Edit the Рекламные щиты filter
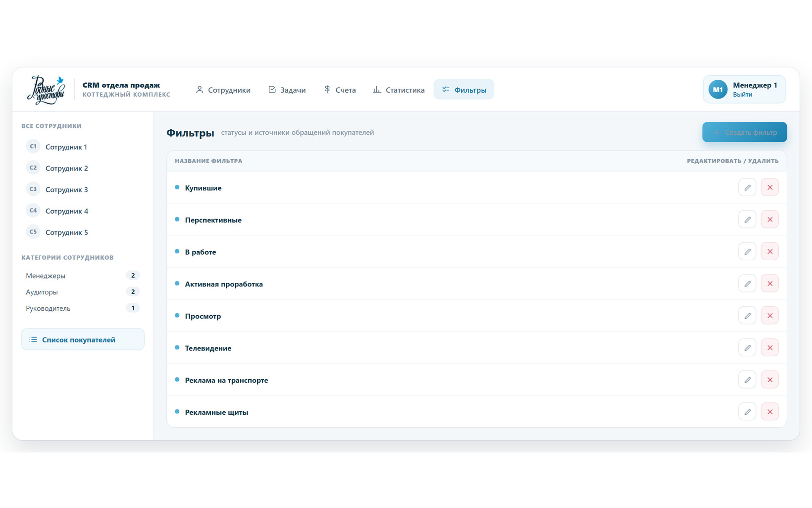 click(x=747, y=412)
